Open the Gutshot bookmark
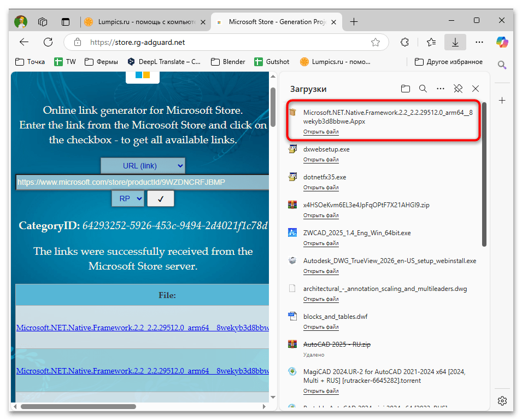 tap(272, 62)
